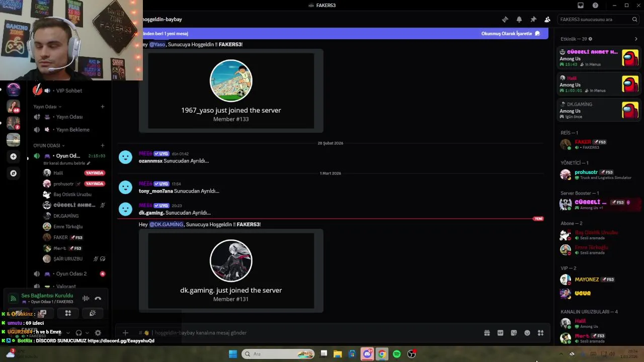Screen dimensions: 644x362
Task: Toggle noise suppression in voice panel
Action: [86, 299]
